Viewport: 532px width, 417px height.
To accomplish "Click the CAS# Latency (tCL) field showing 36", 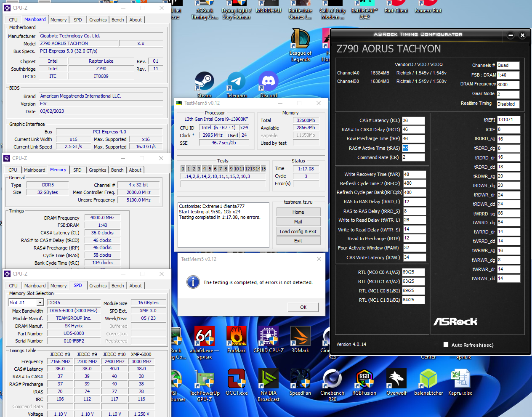I will pos(413,120).
